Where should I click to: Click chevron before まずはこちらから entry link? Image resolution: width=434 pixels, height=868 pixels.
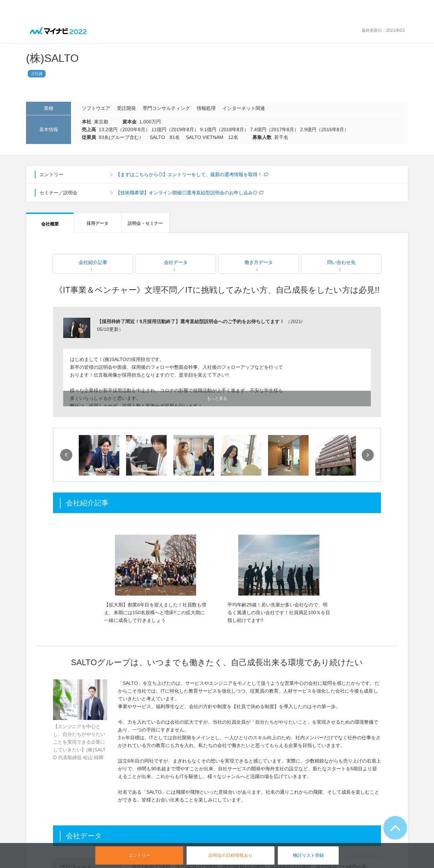111,174
